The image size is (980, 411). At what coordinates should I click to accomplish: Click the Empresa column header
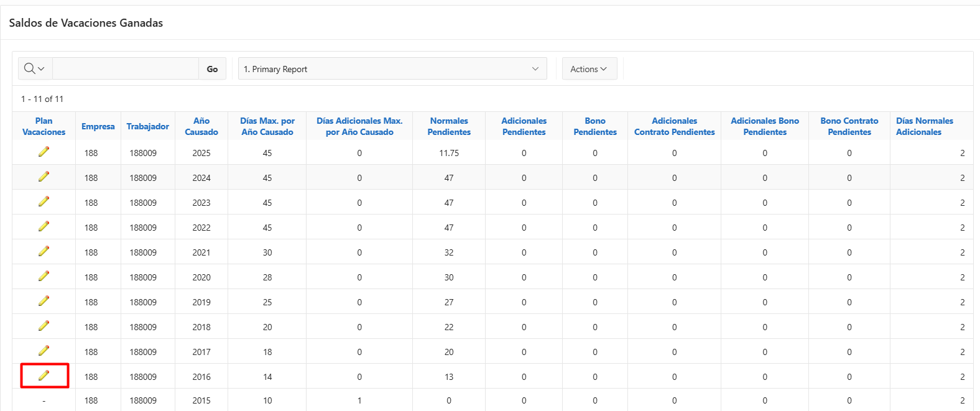tap(98, 126)
